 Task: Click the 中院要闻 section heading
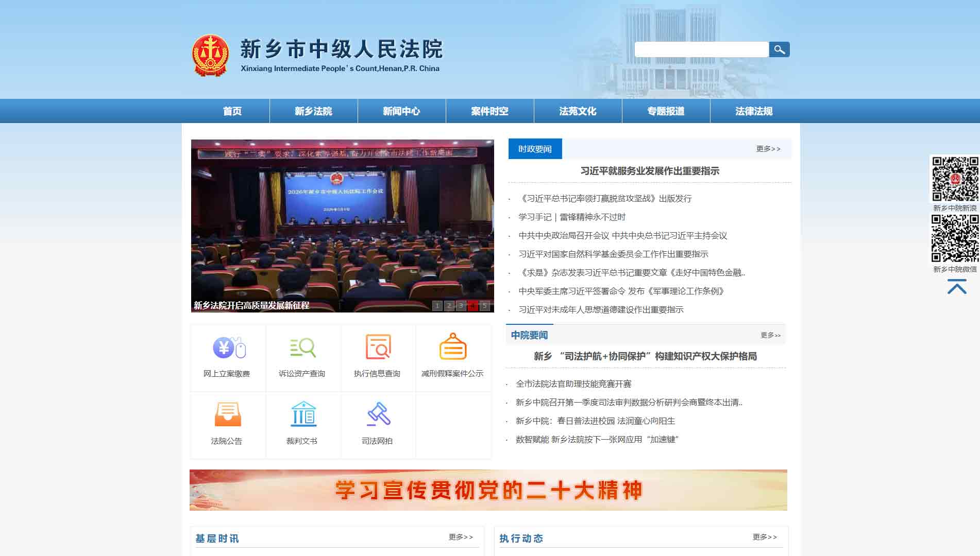coord(529,335)
